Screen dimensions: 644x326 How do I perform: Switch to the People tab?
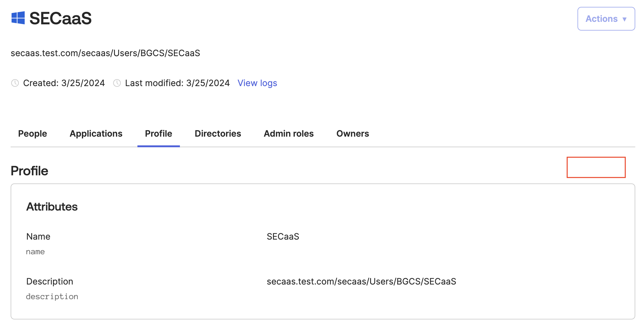[32, 134]
